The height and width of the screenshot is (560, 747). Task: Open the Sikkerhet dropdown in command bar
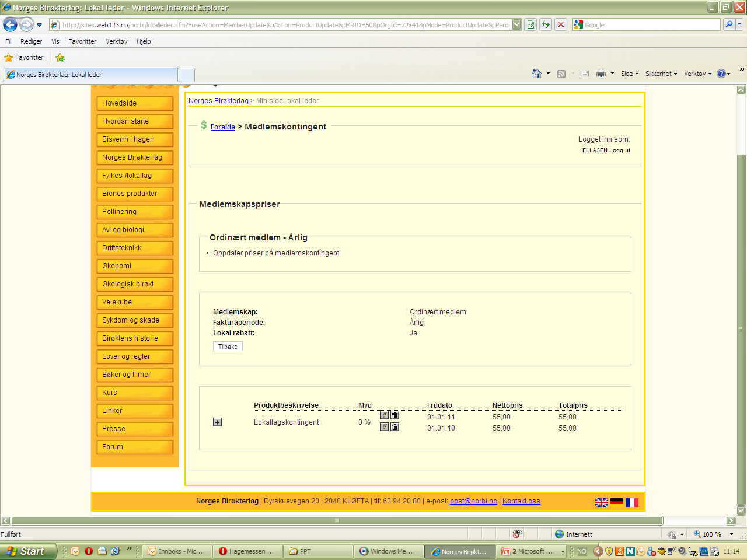tap(661, 73)
